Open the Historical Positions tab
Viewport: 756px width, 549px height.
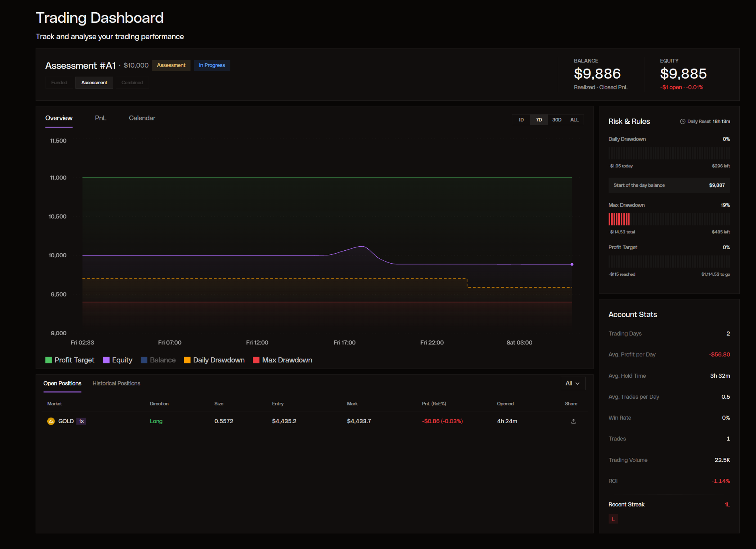point(116,383)
